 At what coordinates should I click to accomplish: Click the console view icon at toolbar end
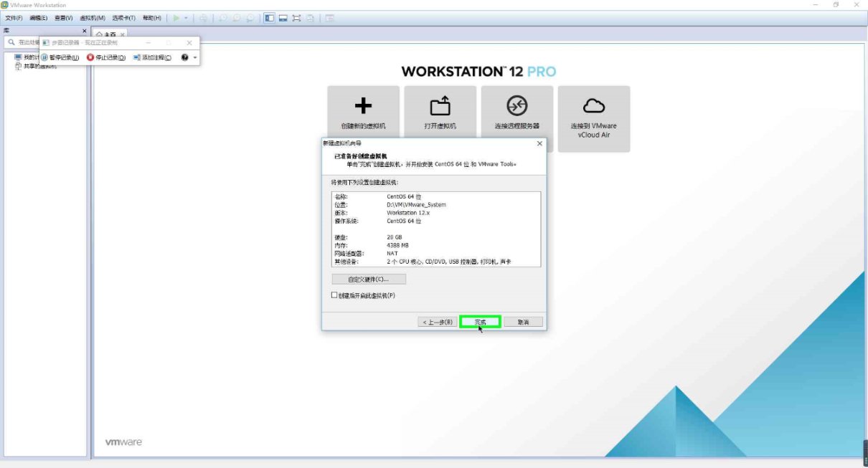tap(329, 17)
